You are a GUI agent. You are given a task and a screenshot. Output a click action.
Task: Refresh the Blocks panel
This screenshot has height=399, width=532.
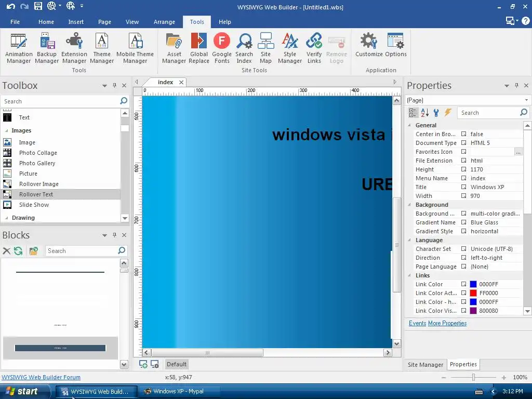[x=18, y=251]
